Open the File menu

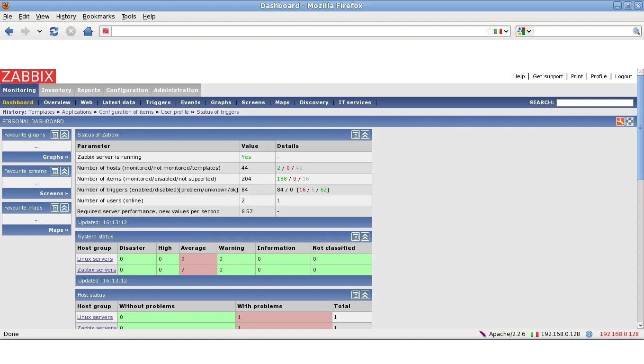point(8,16)
